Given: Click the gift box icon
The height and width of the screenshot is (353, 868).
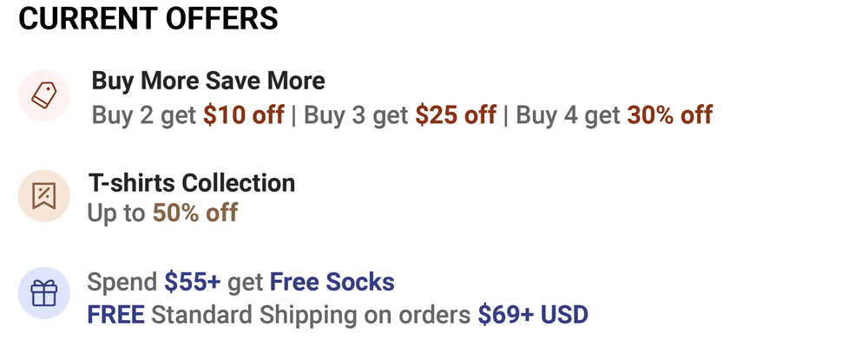Looking at the screenshot, I should point(43,294).
